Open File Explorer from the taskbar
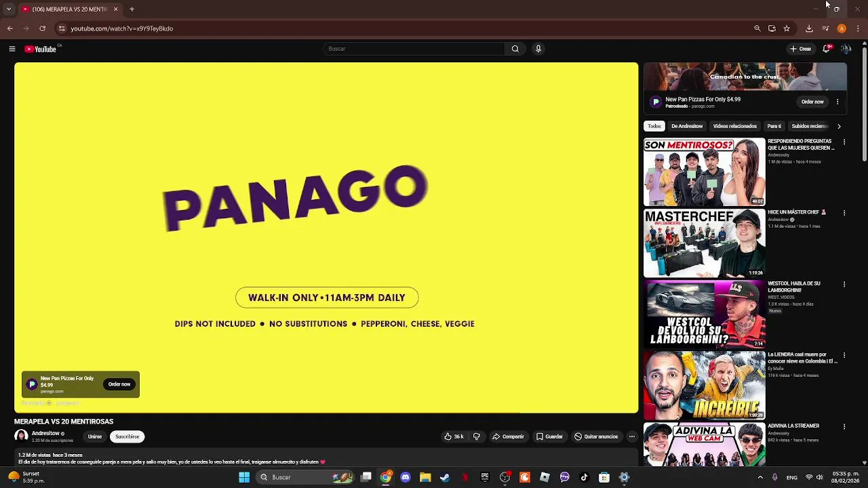 pos(425,477)
